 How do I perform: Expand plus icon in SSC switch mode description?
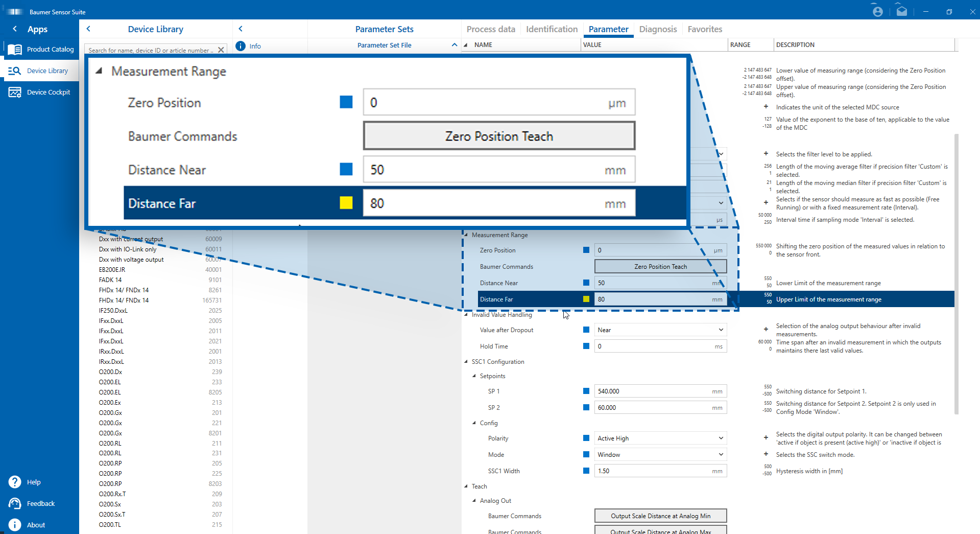pos(766,454)
